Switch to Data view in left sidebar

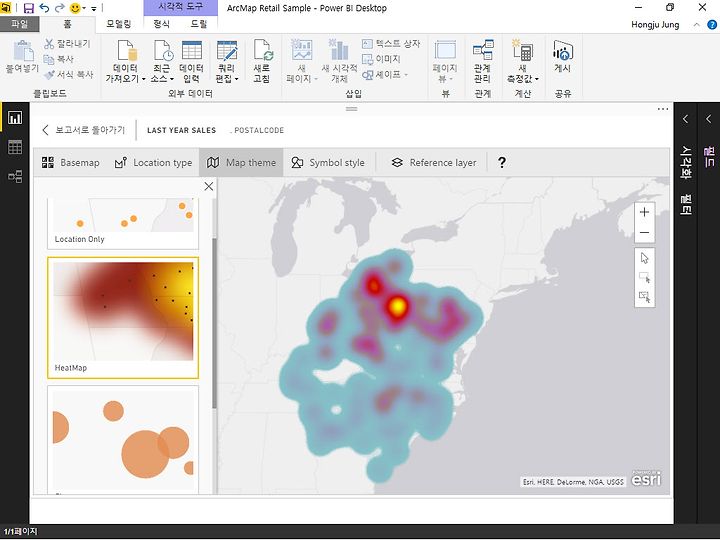(x=15, y=147)
